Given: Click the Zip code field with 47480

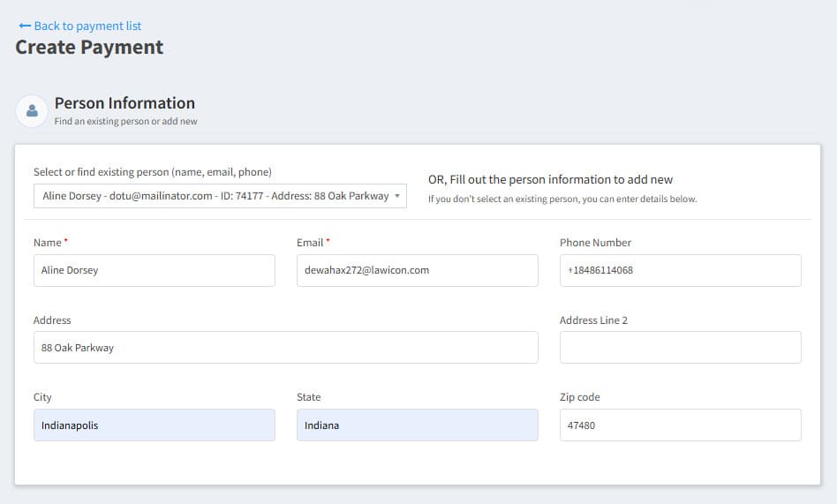Looking at the screenshot, I should [x=680, y=425].
